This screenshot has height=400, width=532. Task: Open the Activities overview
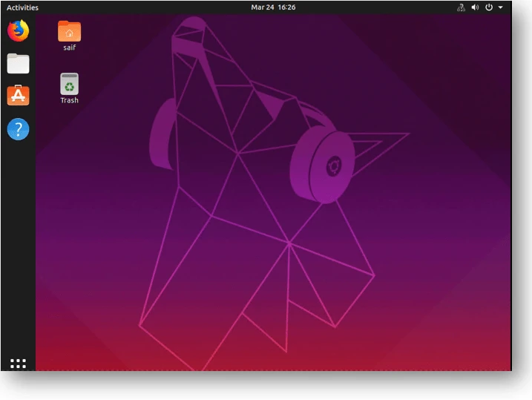click(22, 7)
